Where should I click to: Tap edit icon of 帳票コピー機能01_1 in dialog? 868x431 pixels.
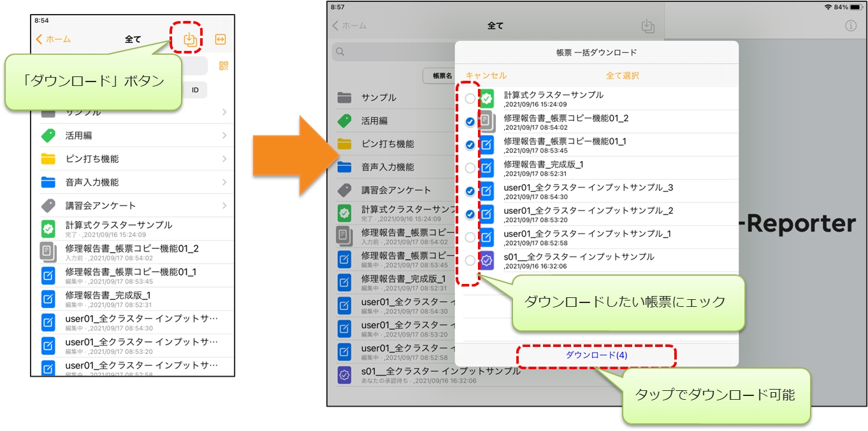[x=487, y=145]
